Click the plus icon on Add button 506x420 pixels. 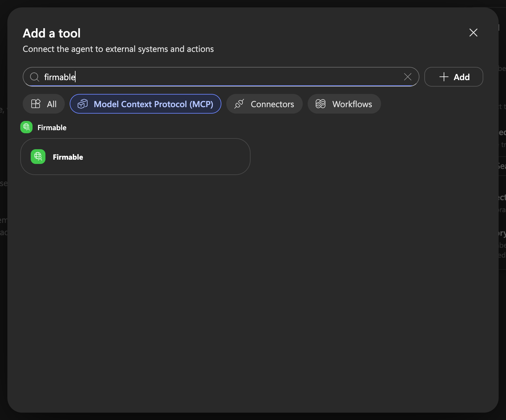[x=444, y=77]
